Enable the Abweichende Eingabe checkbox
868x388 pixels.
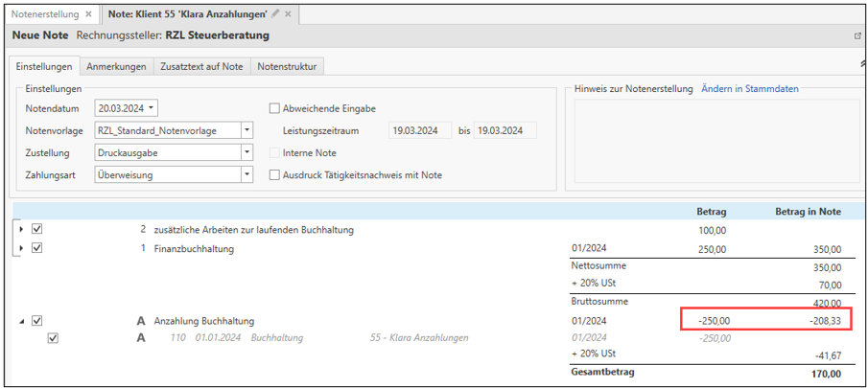click(x=274, y=108)
